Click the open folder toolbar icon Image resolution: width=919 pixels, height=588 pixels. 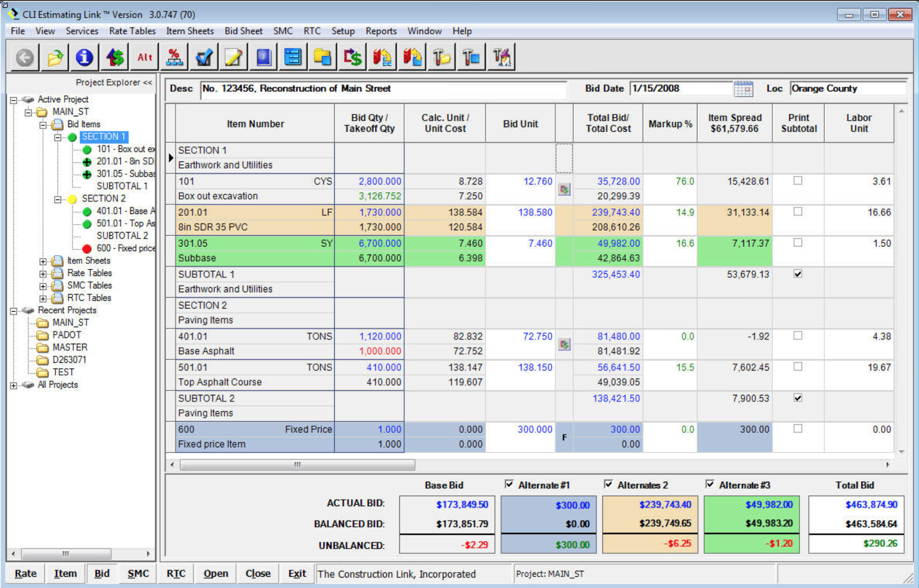click(x=55, y=57)
